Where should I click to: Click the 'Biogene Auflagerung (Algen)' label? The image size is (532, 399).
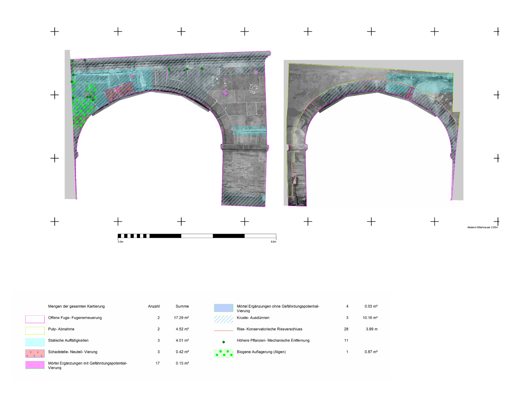[x=261, y=352]
